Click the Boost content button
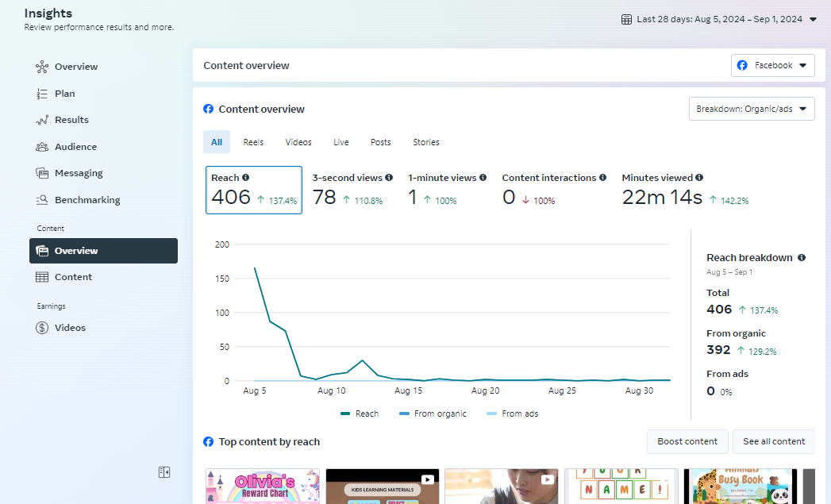Viewport: 831px width, 504px height. point(687,441)
